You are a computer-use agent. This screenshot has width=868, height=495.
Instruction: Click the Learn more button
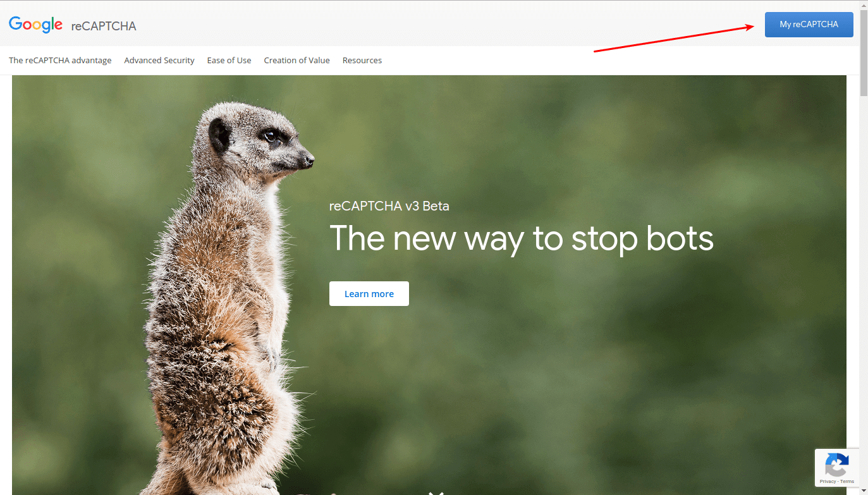point(369,294)
